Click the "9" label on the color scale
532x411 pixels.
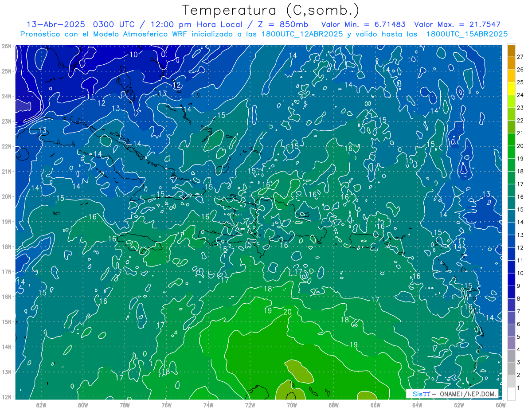(x=519, y=286)
